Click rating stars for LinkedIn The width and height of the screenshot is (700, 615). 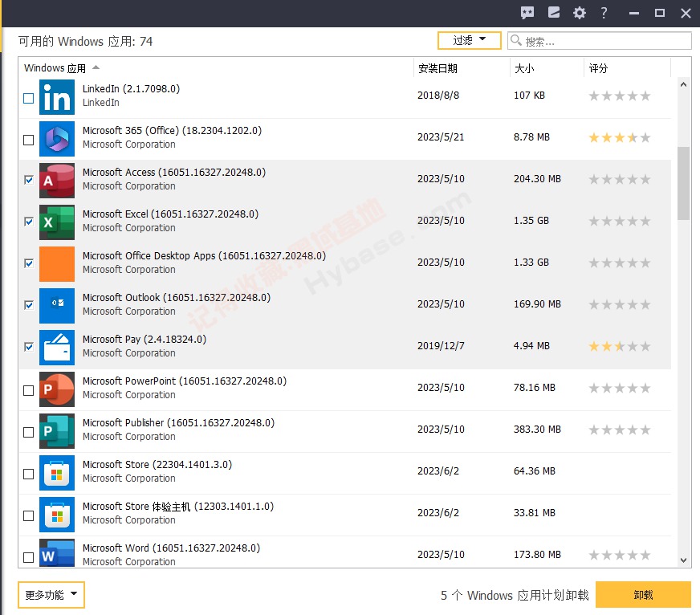pos(619,96)
